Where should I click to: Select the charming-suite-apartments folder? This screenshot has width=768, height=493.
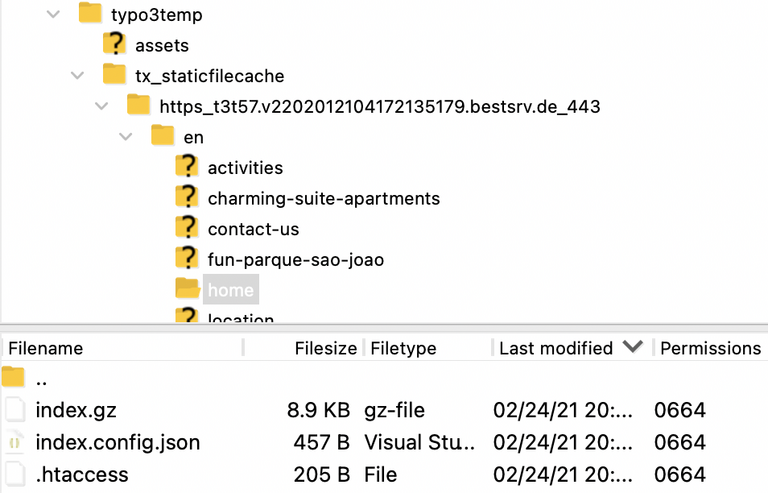click(x=323, y=198)
